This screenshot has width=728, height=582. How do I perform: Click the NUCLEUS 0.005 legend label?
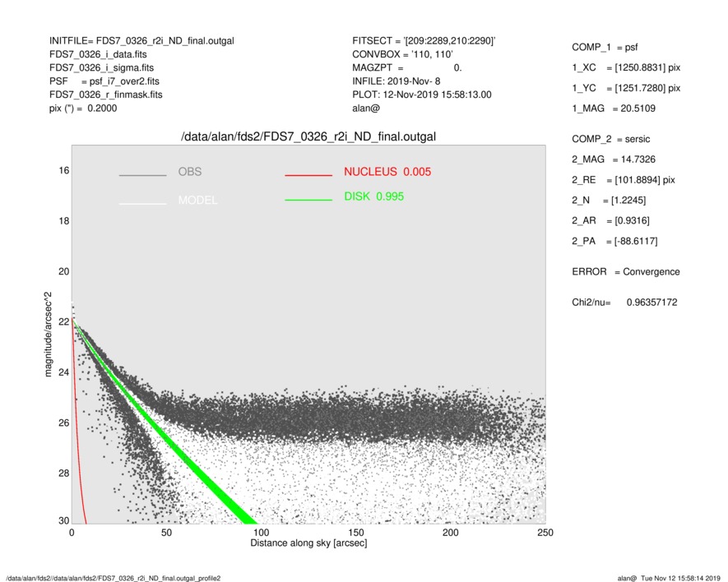tap(387, 172)
